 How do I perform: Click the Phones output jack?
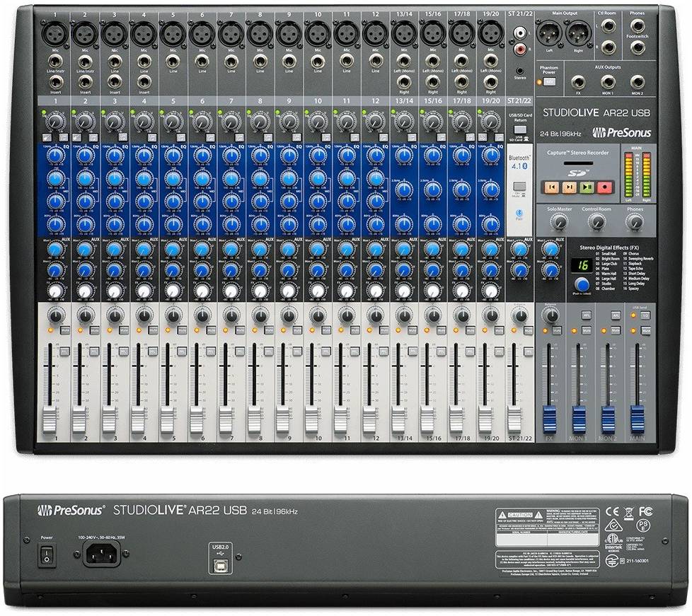(637, 26)
